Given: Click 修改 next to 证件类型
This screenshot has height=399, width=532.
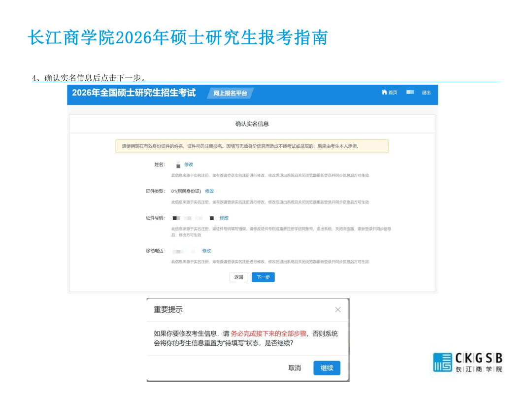Looking at the screenshot, I should pos(209,191).
